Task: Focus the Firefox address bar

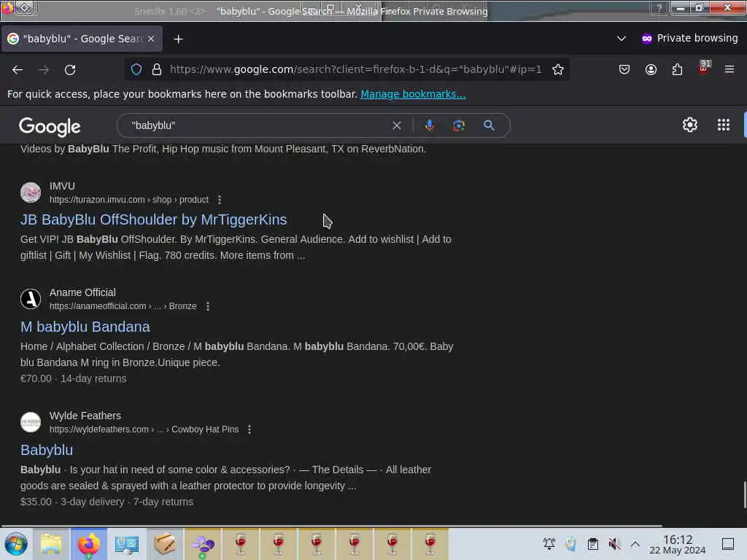Action: [x=355, y=69]
